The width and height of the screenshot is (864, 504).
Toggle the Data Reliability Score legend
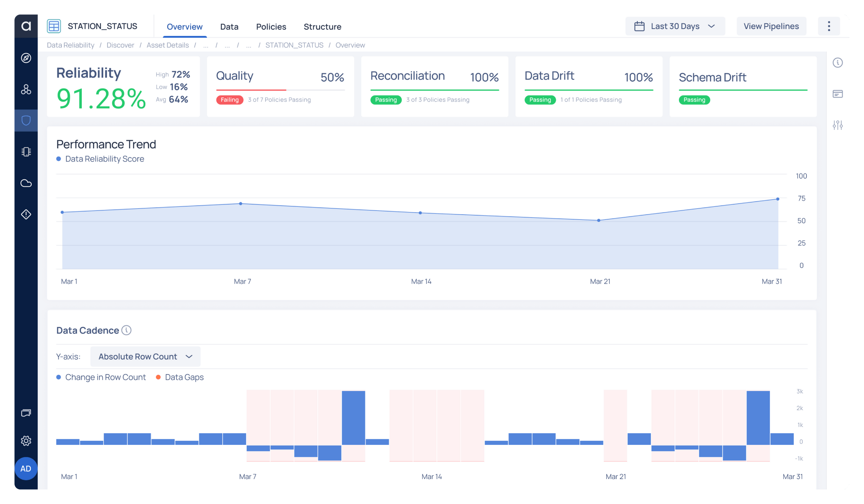[x=100, y=159]
